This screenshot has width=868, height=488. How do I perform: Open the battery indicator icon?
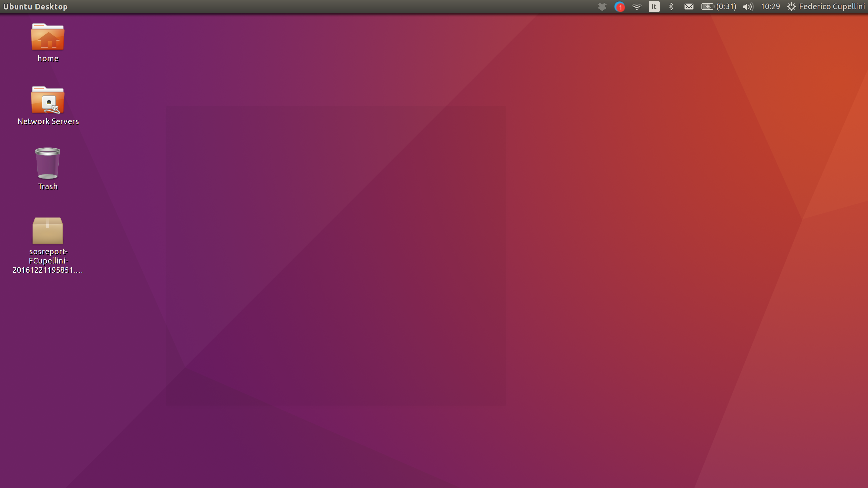(708, 7)
